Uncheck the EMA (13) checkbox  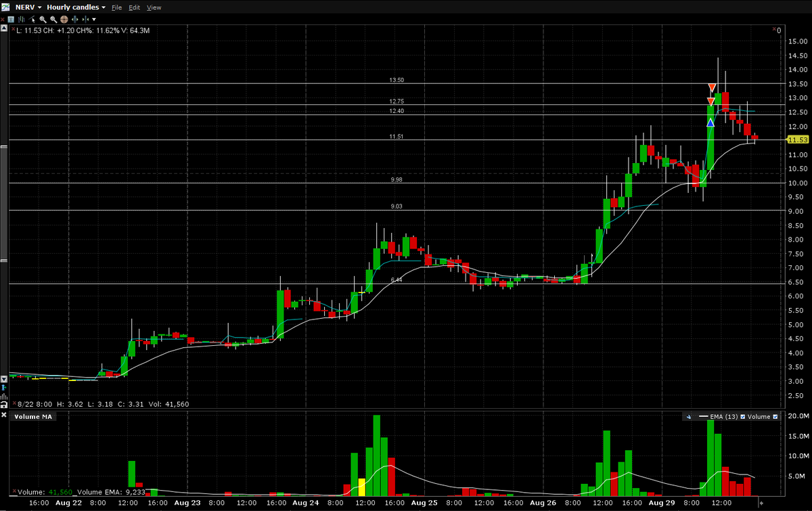pyautogui.click(x=742, y=417)
